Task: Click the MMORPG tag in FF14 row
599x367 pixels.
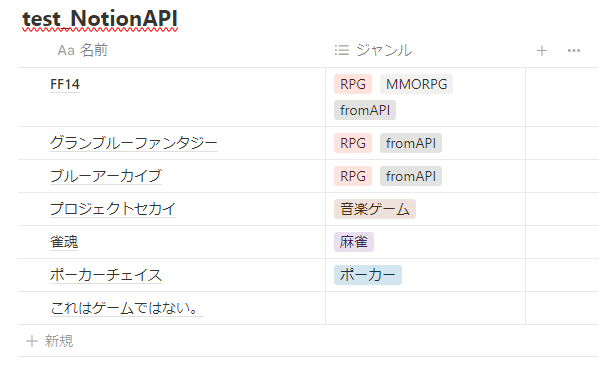Action: tap(416, 84)
